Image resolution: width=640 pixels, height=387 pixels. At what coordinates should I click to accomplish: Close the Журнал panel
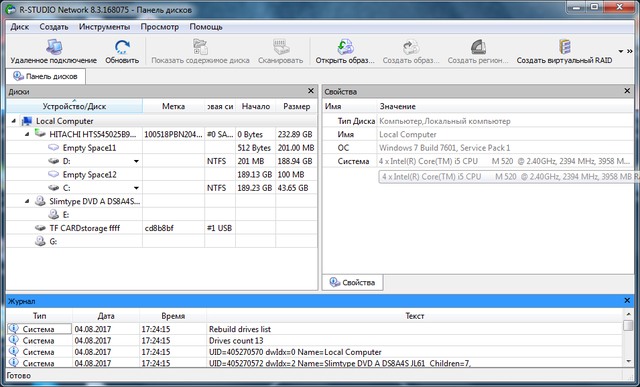(x=627, y=301)
